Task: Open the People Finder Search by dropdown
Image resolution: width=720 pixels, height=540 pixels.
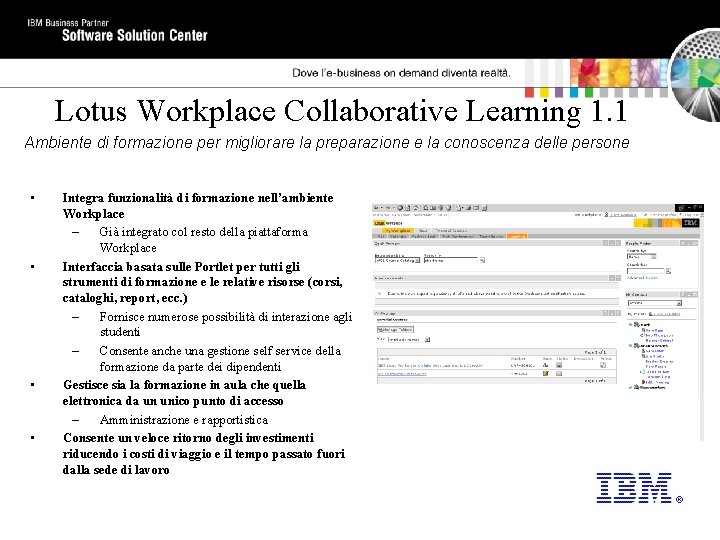Action: [641, 256]
